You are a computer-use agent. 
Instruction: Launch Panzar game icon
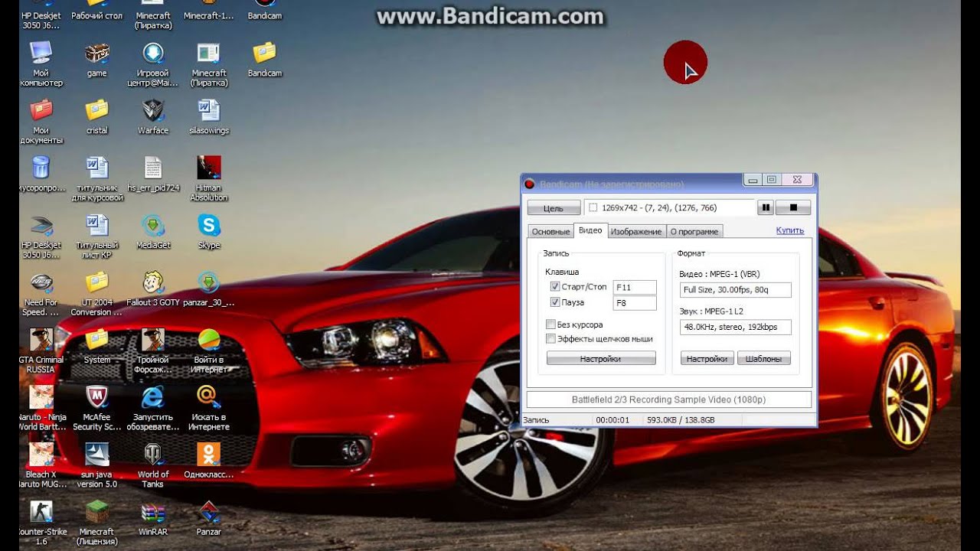209,518
